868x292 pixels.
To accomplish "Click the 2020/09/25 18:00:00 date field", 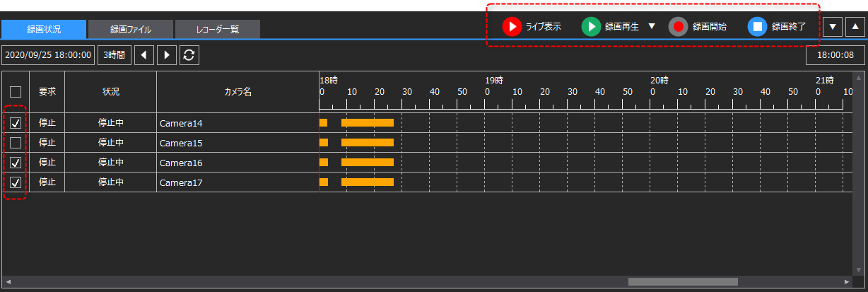I will 48,55.
